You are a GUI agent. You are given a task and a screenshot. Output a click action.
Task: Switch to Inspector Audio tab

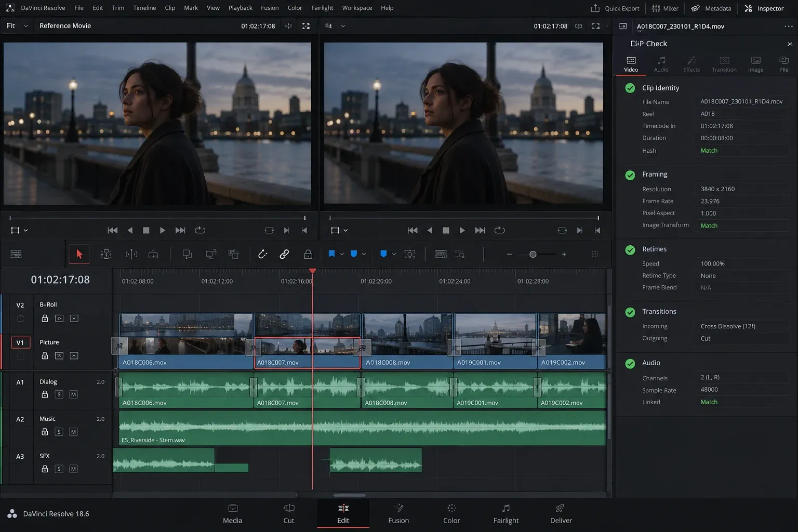coord(661,64)
